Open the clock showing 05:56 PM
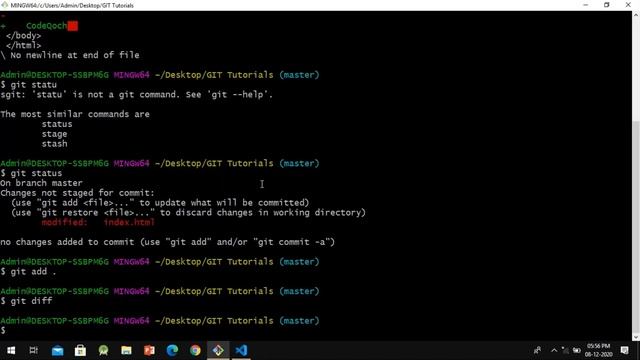Screen dimensions: 640x360 click(x=598, y=350)
